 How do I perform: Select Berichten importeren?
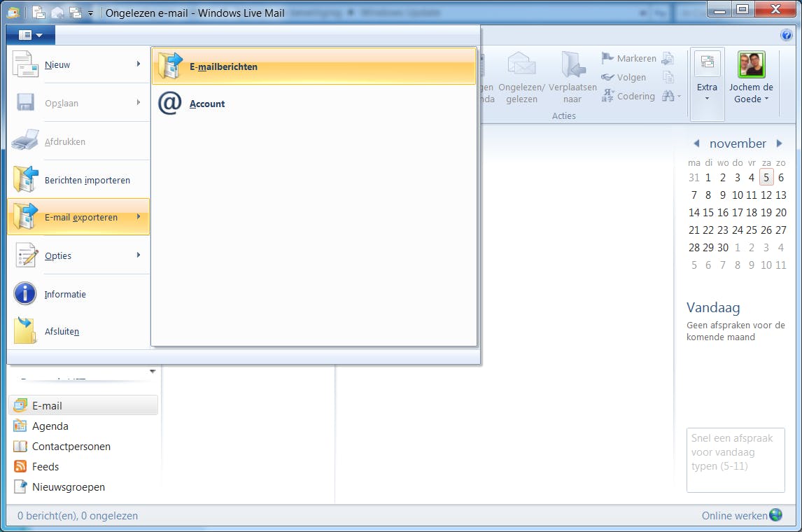[78, 179]
